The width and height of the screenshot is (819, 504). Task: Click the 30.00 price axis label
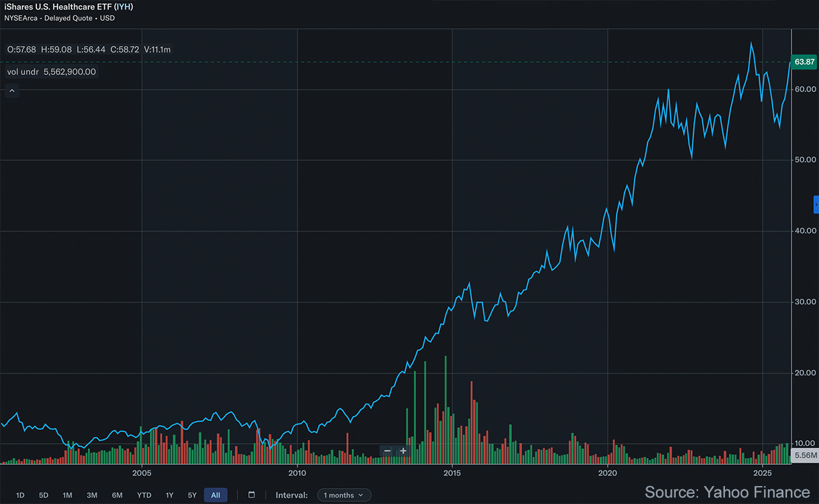[805, 302]
